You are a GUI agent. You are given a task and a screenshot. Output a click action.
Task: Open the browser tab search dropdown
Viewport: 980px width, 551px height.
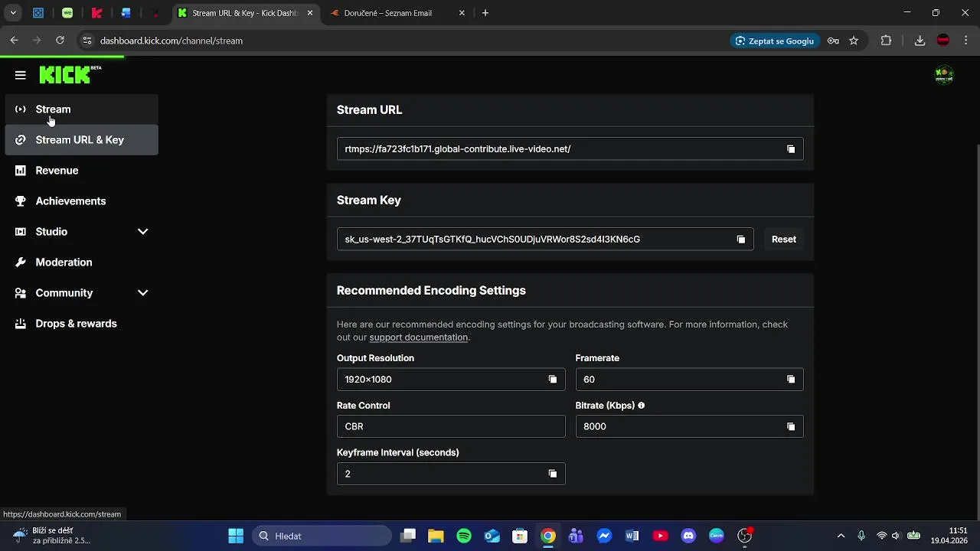tap(13, 13)
